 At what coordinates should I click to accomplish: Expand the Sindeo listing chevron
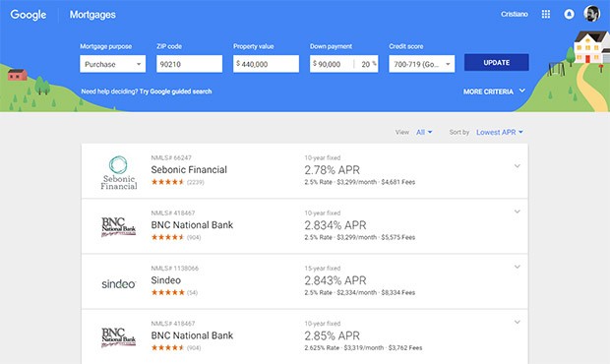point(517,267)
